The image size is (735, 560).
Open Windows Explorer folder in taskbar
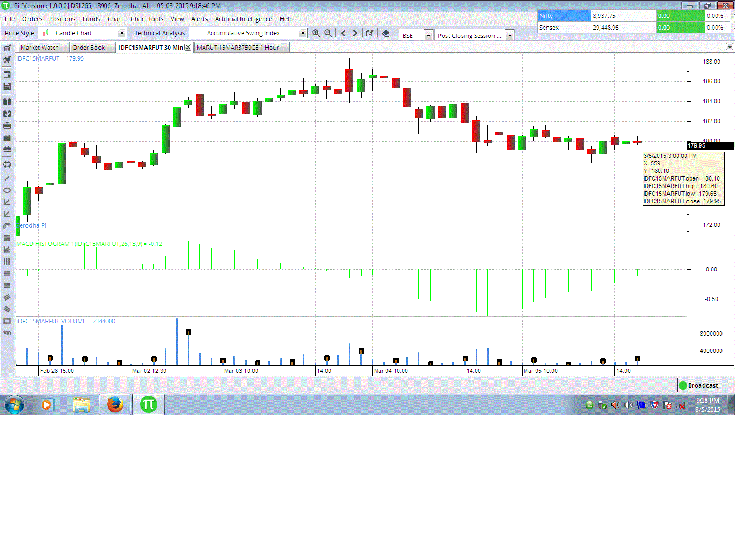[x=82, y=404]
